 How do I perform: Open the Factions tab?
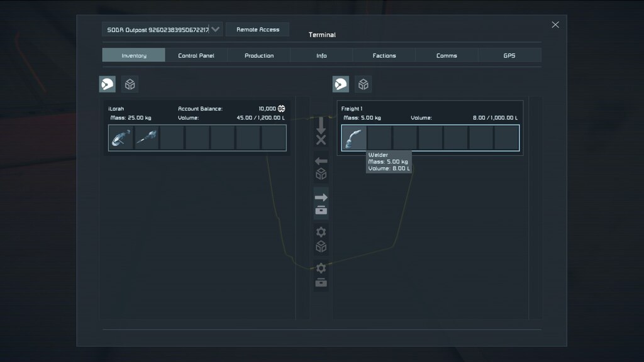384,55
